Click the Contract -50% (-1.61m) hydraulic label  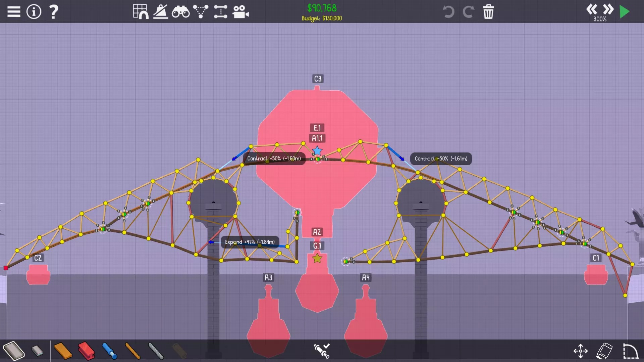[x=441, y=159]
